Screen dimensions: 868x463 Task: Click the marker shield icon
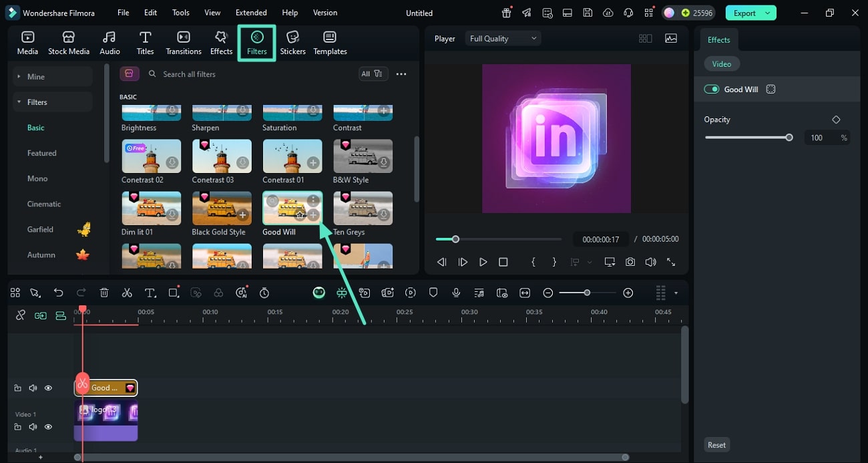[433, 293]
